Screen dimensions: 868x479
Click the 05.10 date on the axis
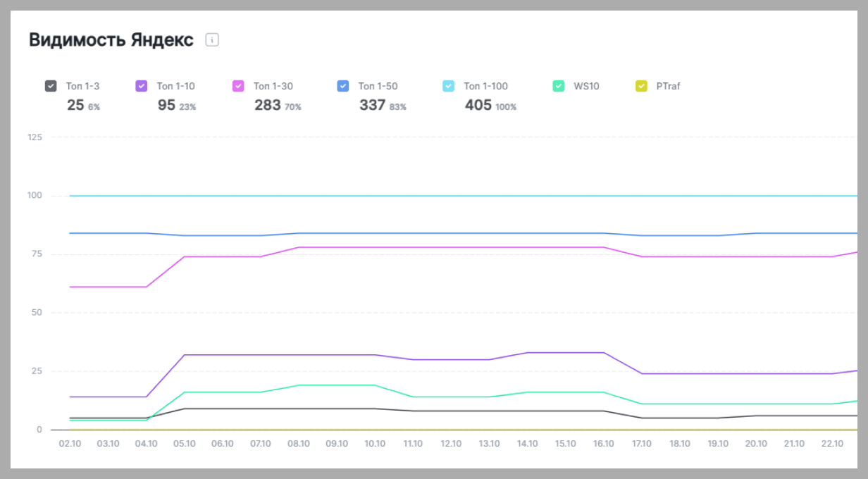click(184, 444)
